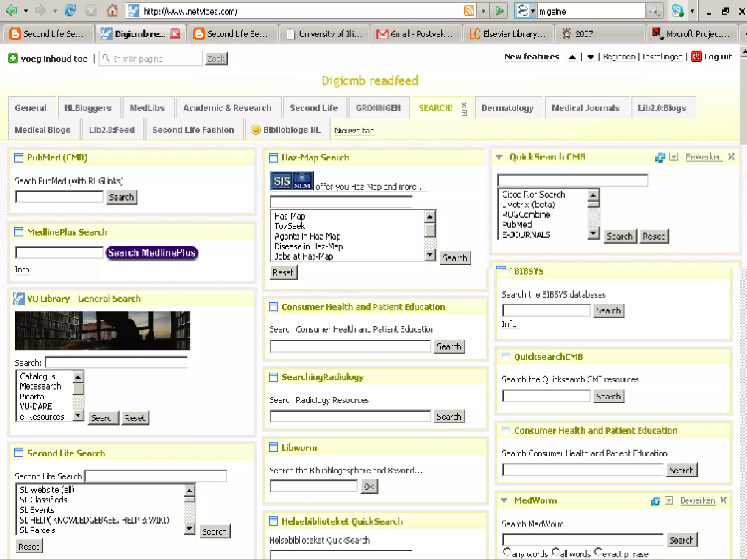Click the browser Refresh icon

(x=70, y=11)
